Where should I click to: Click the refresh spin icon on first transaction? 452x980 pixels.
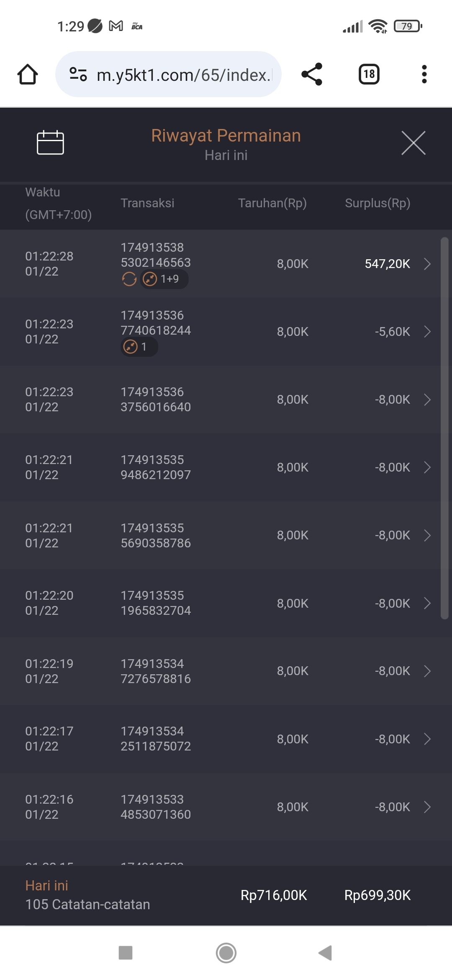[x=129, y=279]
